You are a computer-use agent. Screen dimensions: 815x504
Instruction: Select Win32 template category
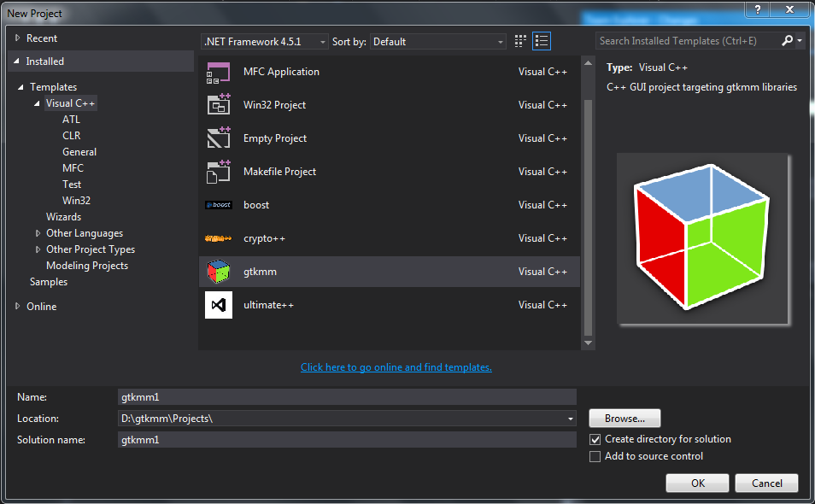[76, 201]
